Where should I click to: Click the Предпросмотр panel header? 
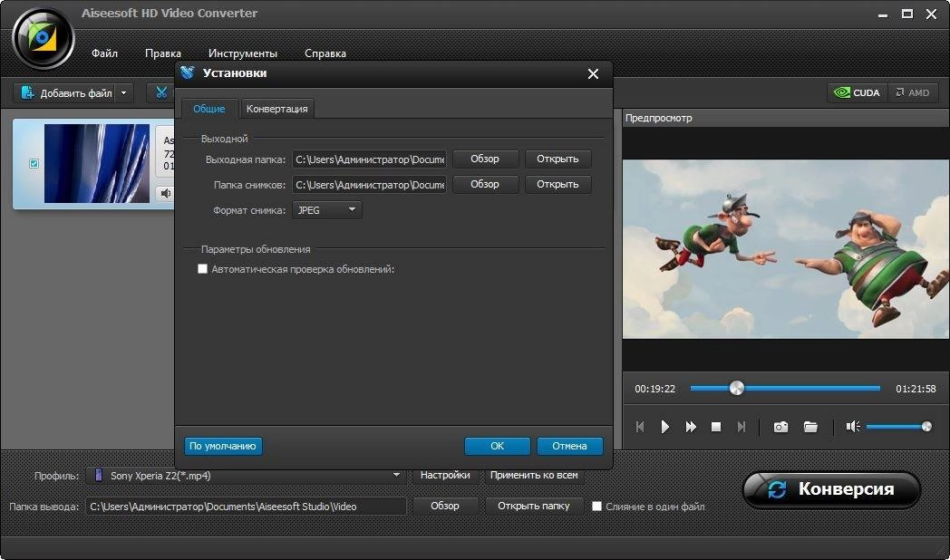pos(785,118)
